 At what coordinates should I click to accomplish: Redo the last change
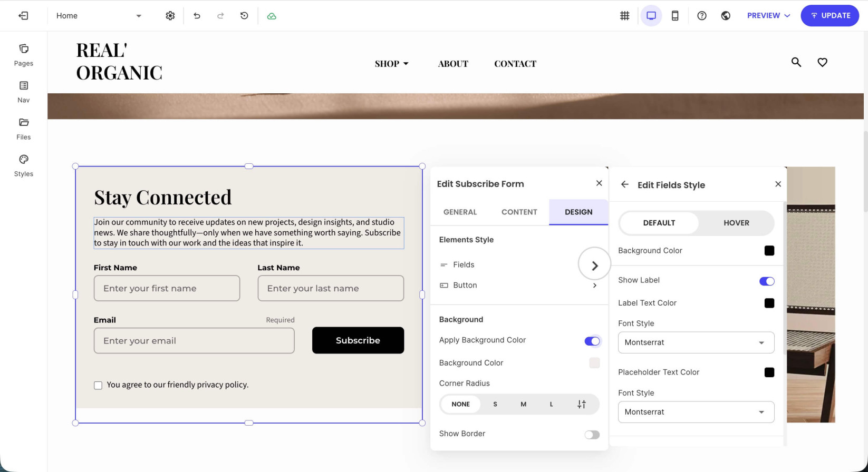220,16
